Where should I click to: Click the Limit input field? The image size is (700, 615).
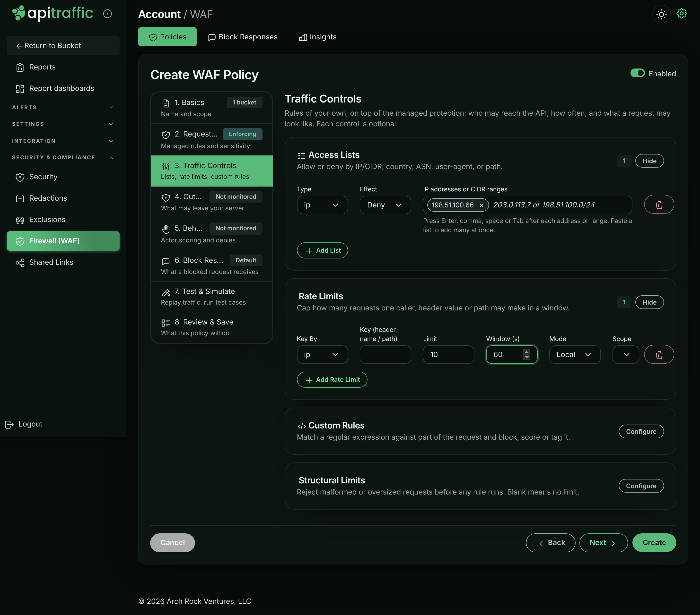point(448,355)
